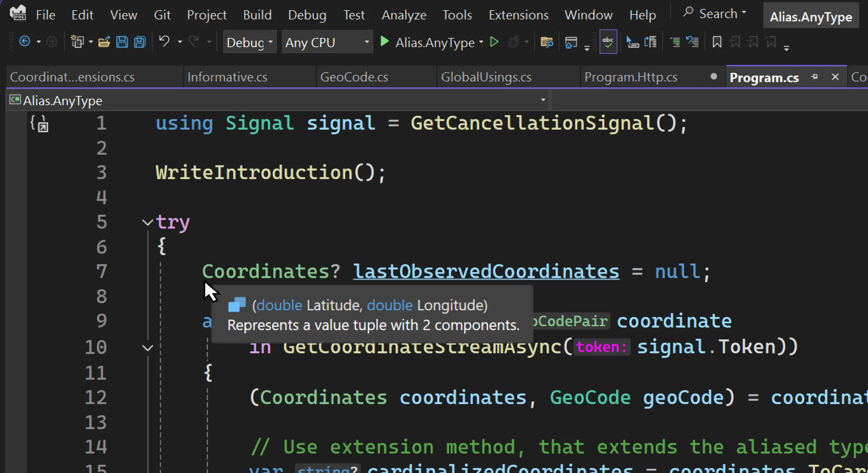Open the Git menu
The image size is (868, 473).
[162, 15]
